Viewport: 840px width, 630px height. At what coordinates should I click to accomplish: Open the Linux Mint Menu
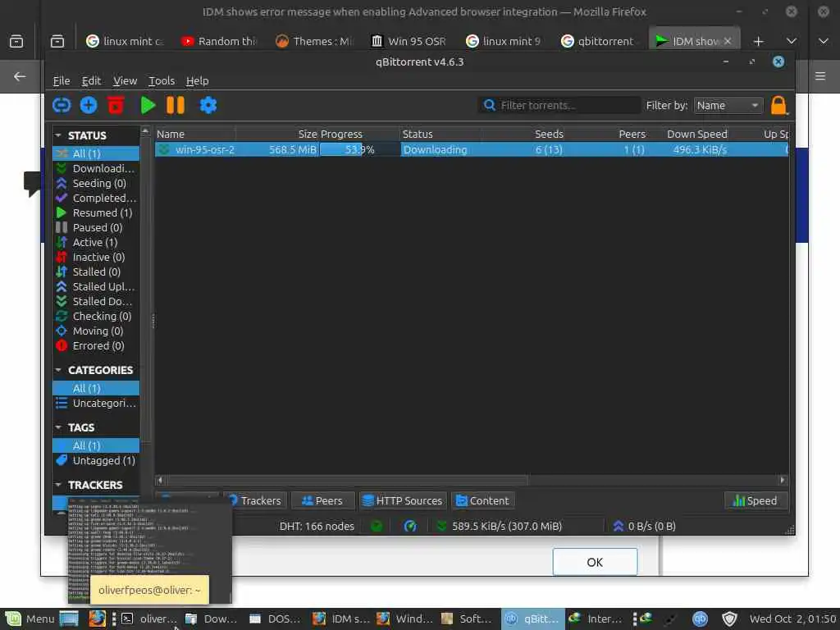[30, 619]
